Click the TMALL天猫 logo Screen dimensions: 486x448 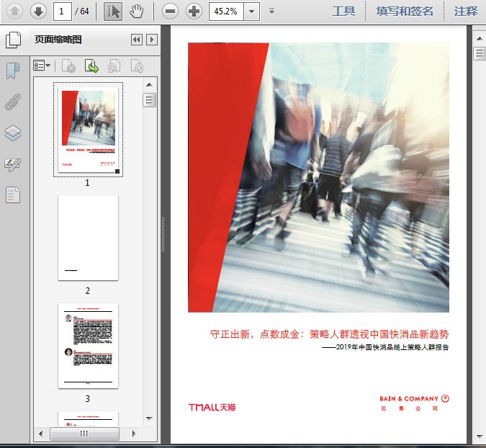(x=212, y=407)
